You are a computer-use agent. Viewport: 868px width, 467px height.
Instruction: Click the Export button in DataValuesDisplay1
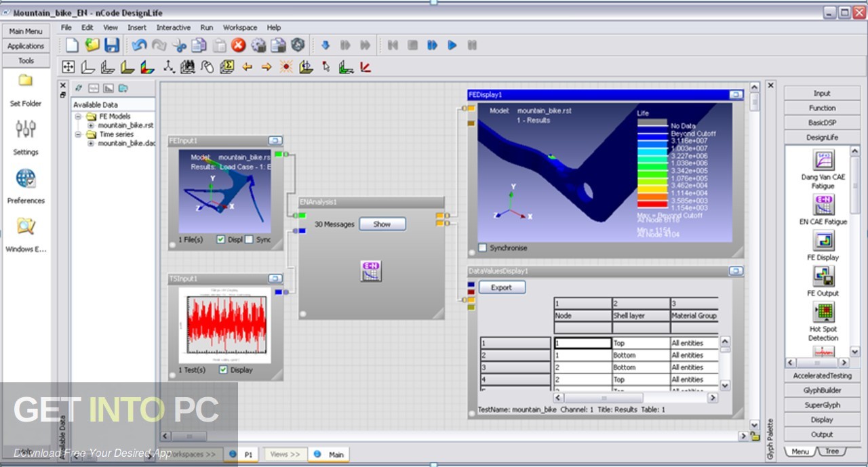pos(501,287)
